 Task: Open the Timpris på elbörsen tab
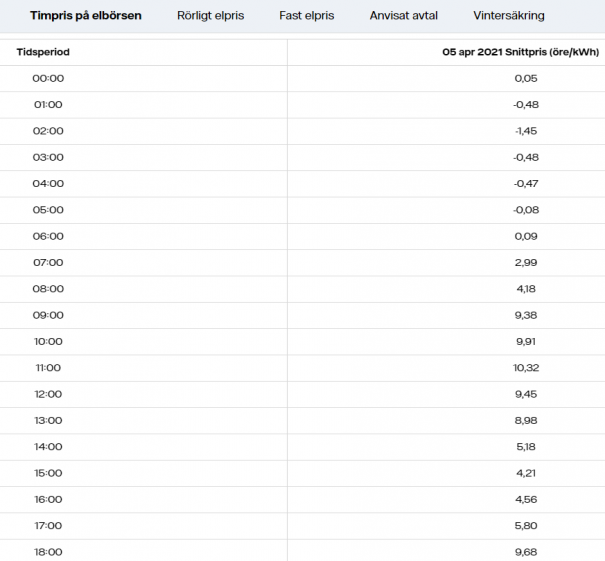(x=85, y=16)
